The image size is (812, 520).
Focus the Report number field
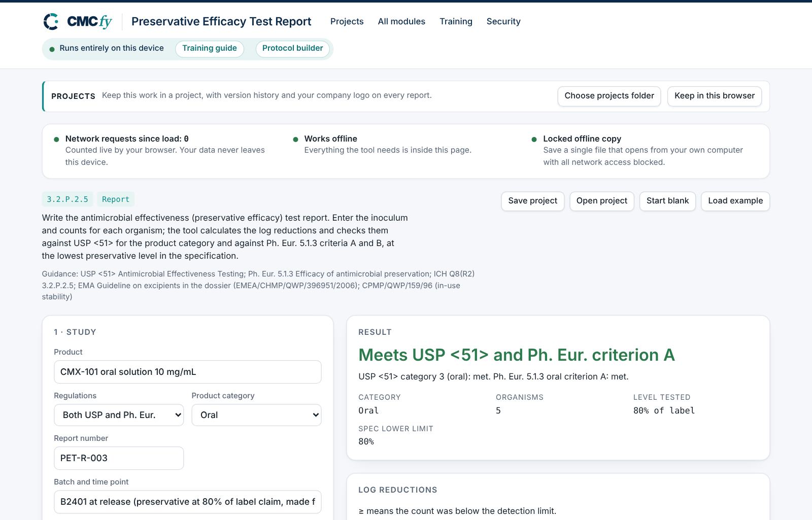[x=119, y=458]
